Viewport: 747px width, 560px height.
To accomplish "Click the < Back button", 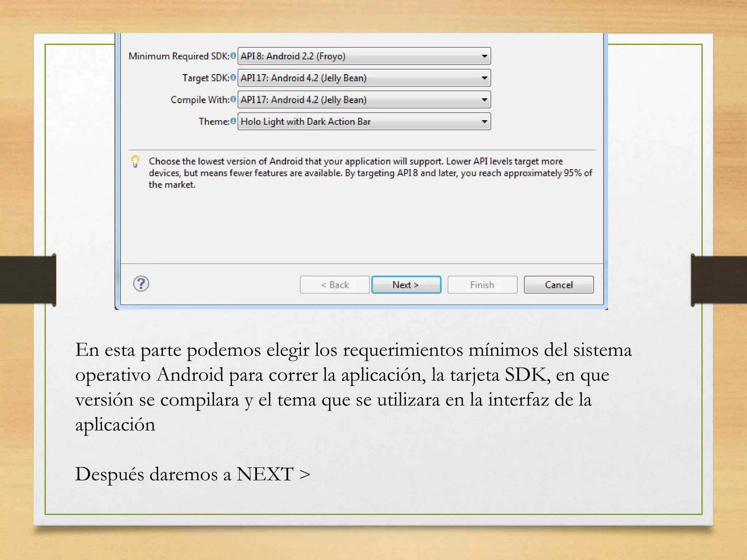I will click(335, 285).
